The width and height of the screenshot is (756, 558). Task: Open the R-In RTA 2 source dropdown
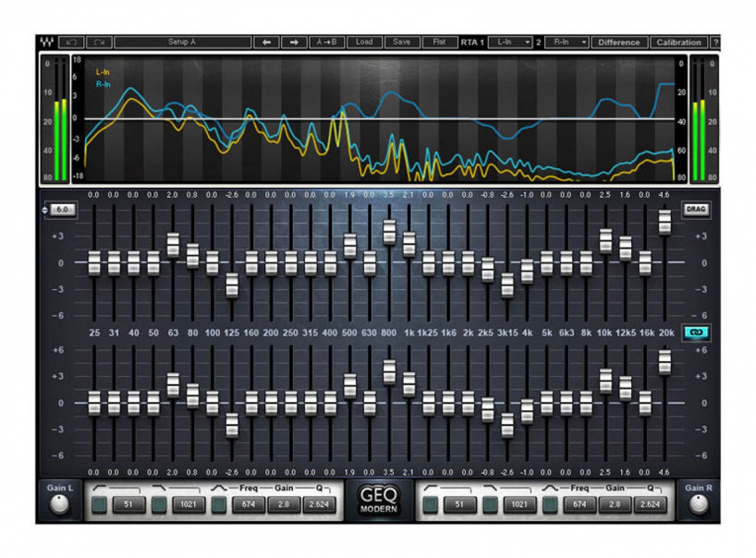coord(566,42)
